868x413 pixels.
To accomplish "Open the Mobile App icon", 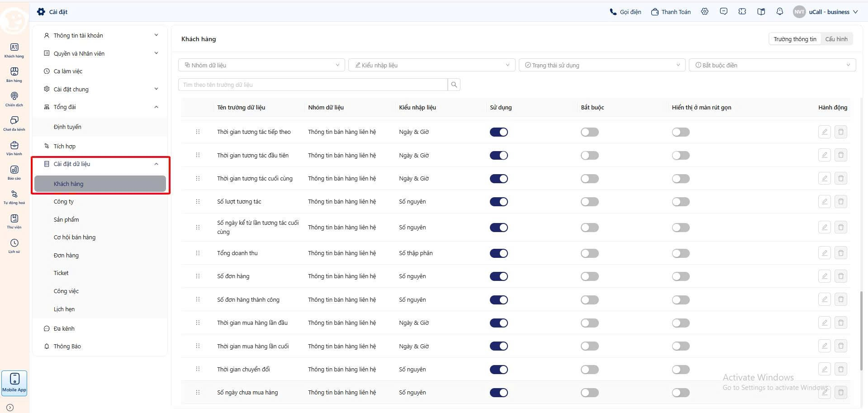I will (x=14, y=383).
